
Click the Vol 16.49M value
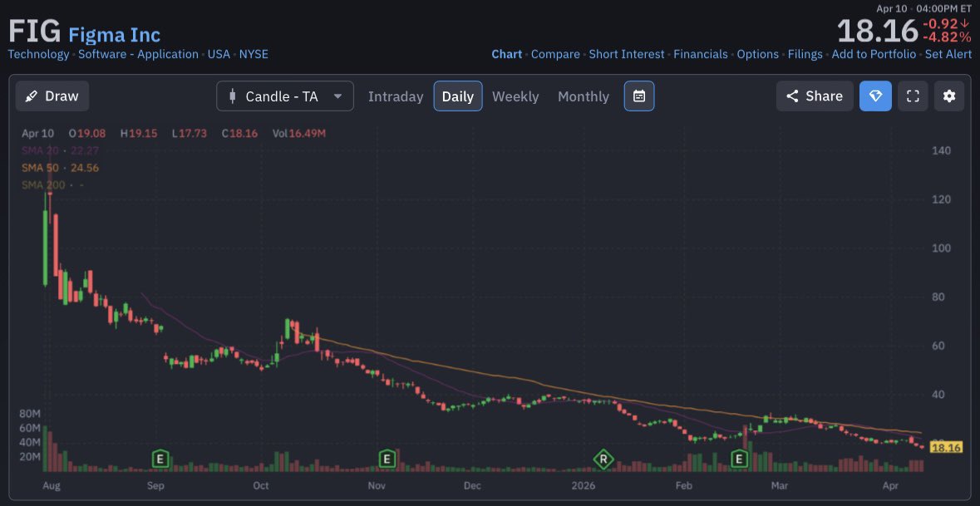pyautogui.click(x=298, y=133)
